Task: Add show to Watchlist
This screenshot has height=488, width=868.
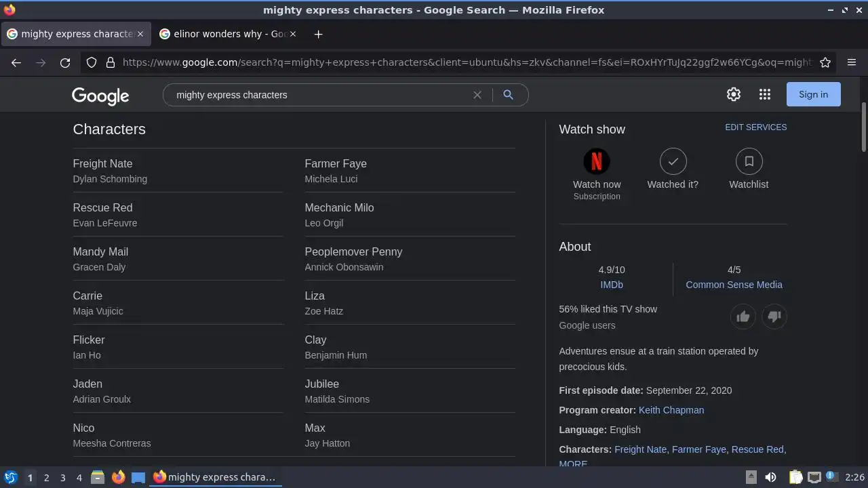Action: click(x=749, y=161)
